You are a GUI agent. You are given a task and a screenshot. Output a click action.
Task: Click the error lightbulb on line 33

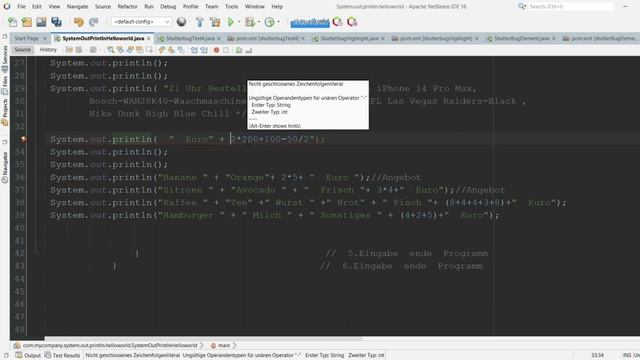[x=24, y=139]
